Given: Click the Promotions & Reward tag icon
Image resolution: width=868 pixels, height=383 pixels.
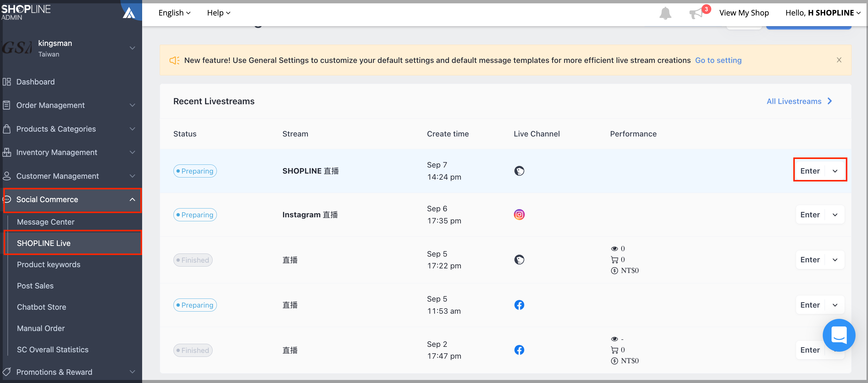Looking at the screenshot, I should coord(7,372).
